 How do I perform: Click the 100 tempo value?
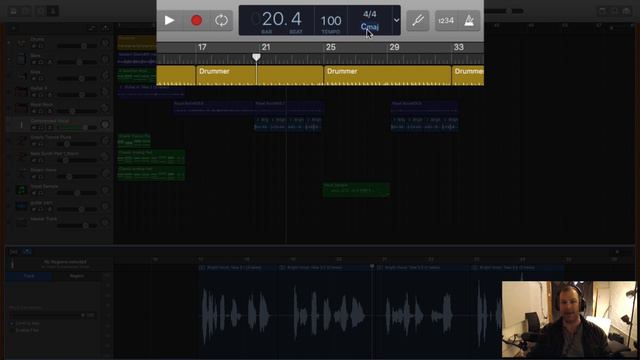coord(331,20)
